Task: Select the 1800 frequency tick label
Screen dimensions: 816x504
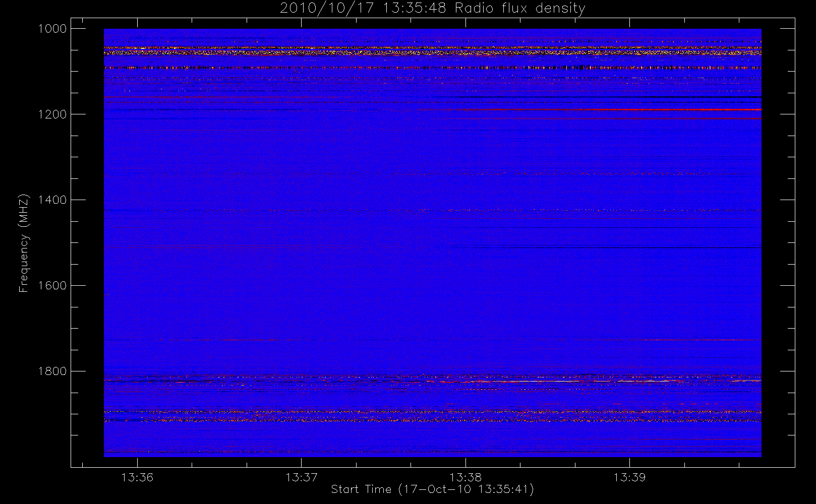Action: [x=52, y=371]
